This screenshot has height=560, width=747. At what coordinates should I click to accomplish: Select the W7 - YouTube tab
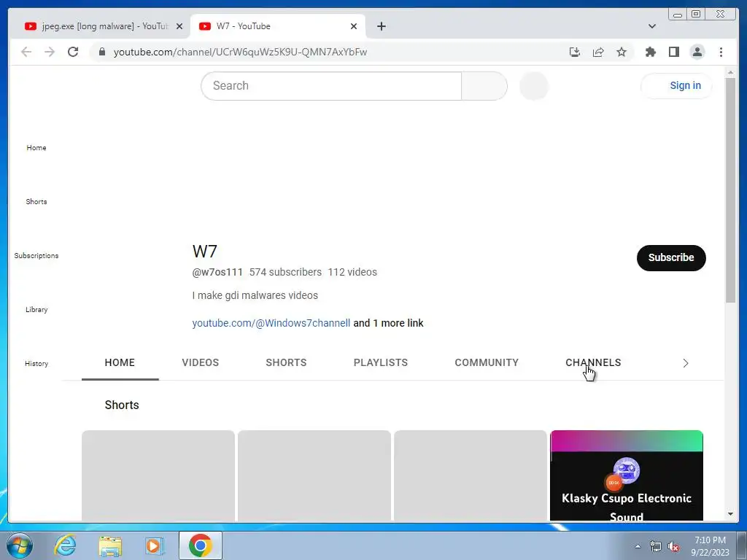tap(278, 26)
